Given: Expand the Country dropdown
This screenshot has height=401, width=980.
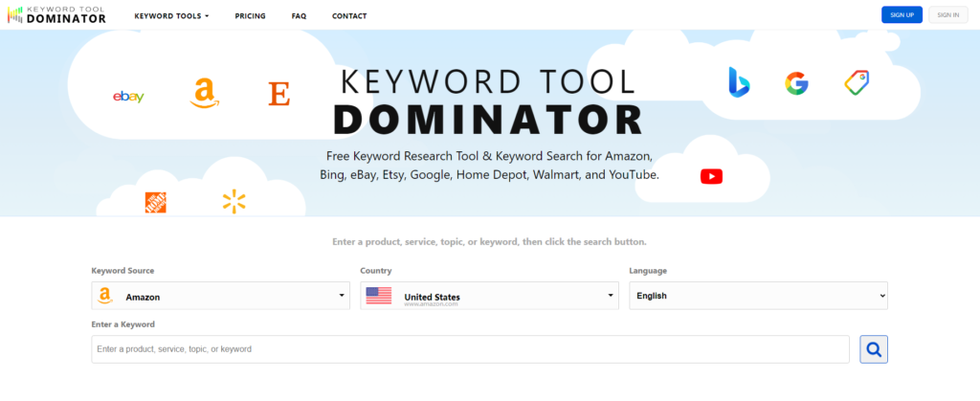Looking at the screenshot, I should [489, 296].
